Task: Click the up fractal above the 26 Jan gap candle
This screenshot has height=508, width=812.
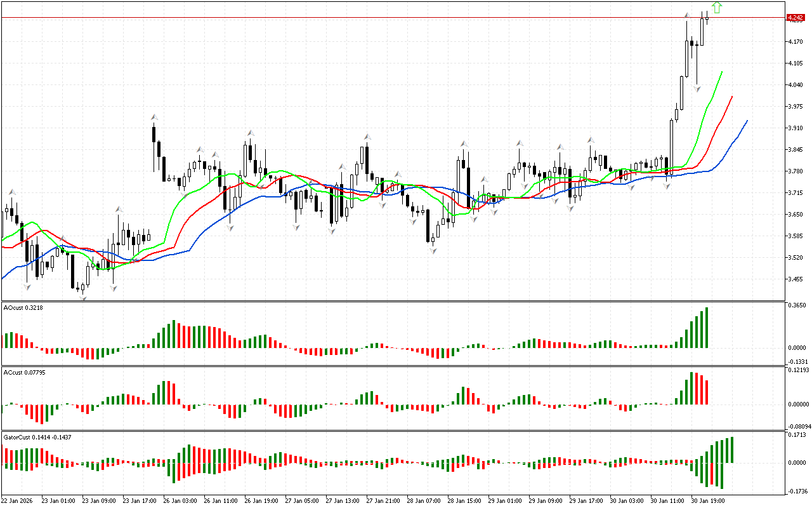Action: tap(154, 117)
